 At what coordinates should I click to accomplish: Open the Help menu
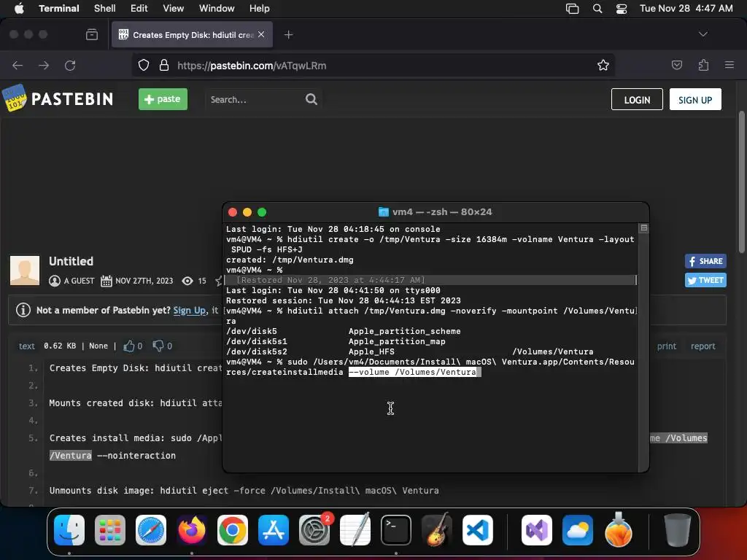(x=259, y=8)
